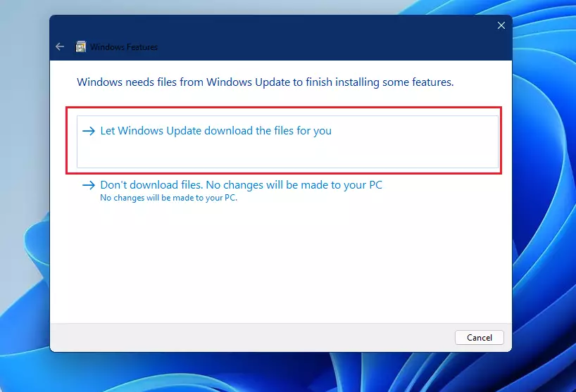Click blank space right of the Don't download option
This screenshot has width=576, height=392.
(444, 189)
